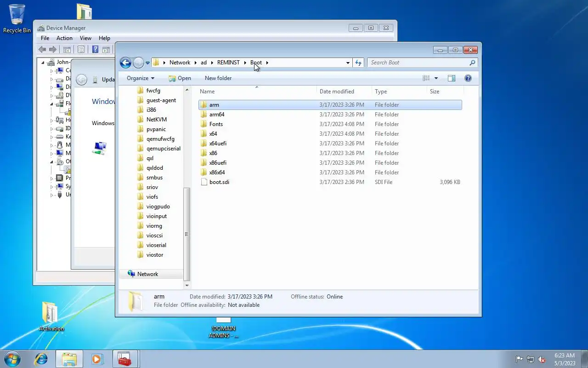Screen dimensions: 588x368
Task: Sort by the Type column header
Action: 399,92
